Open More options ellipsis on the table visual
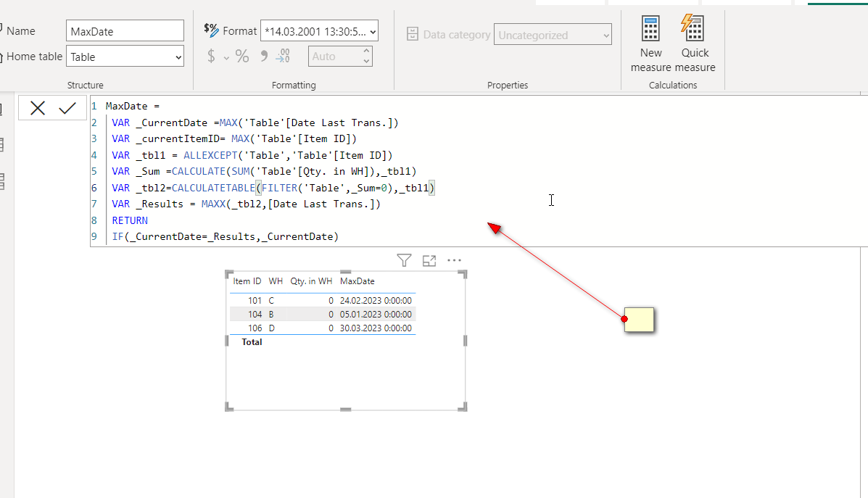The image size is (868, 498). (x=454, y=260)
